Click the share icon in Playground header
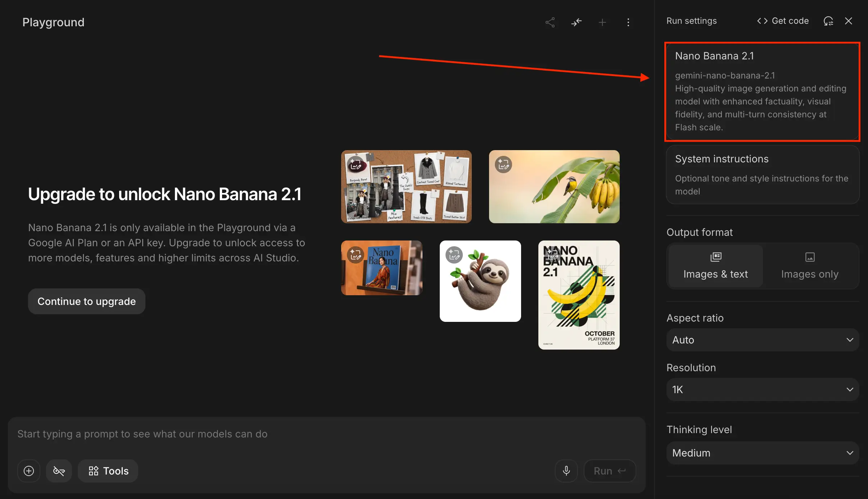The image size is (868, 499). pyautogui.click(x=550, y=22)
